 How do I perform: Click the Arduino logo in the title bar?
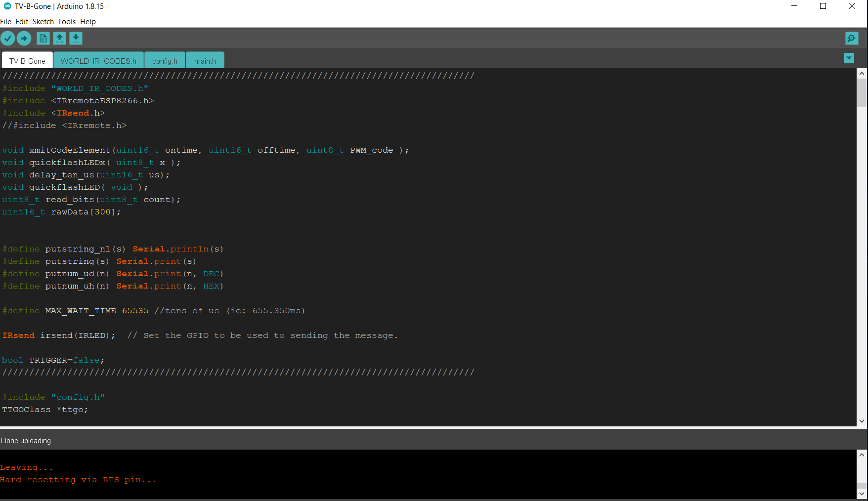(6, 6)
